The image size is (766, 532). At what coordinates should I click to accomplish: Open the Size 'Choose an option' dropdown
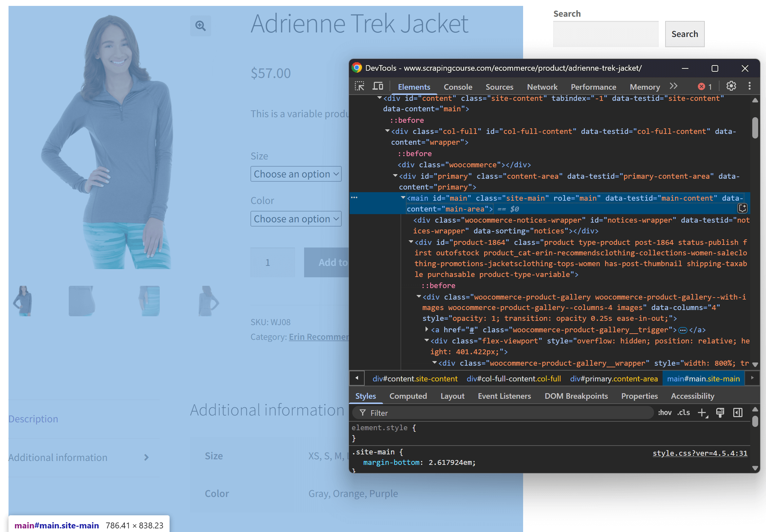point(296,174)
